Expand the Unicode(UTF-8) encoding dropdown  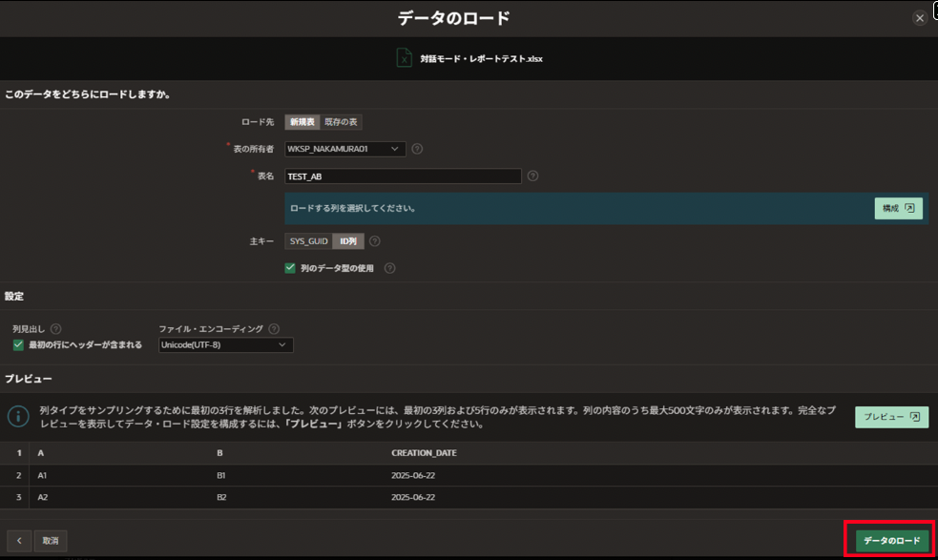coord(226,345)
